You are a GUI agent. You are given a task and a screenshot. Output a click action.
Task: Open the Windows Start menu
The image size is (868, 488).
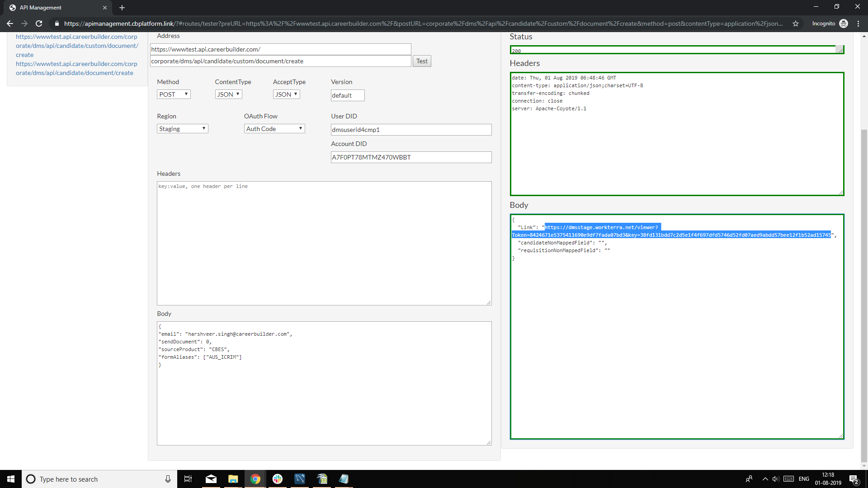tap(11, 479)
